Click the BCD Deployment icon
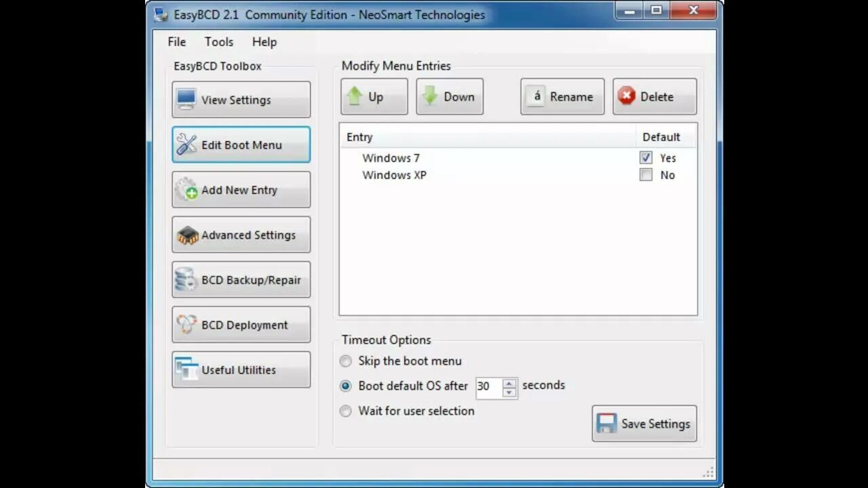The width and height of the screenshot is (868, 488). click(186, 325)
